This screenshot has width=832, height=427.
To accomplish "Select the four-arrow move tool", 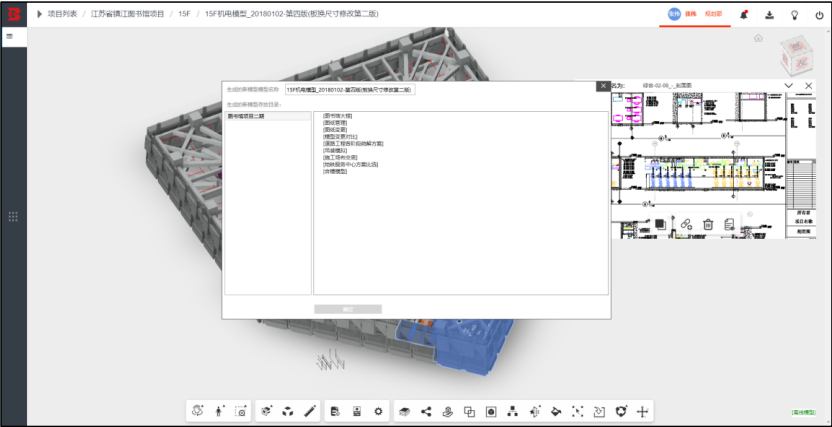I will click(643, 411).
